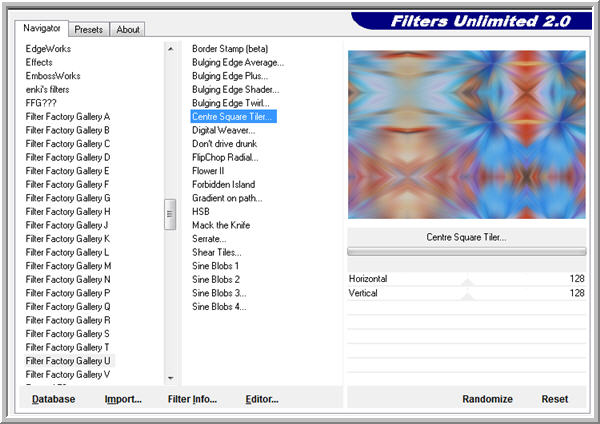Click the Centre Square Tiler title bar
Screen dimensions: 600x424
pos(466,237)
